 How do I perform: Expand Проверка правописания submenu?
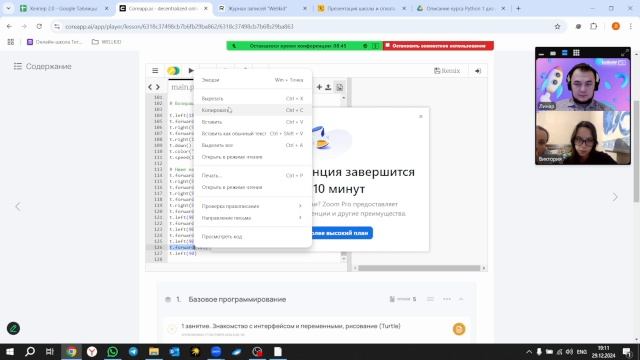[x=253, y=206]
